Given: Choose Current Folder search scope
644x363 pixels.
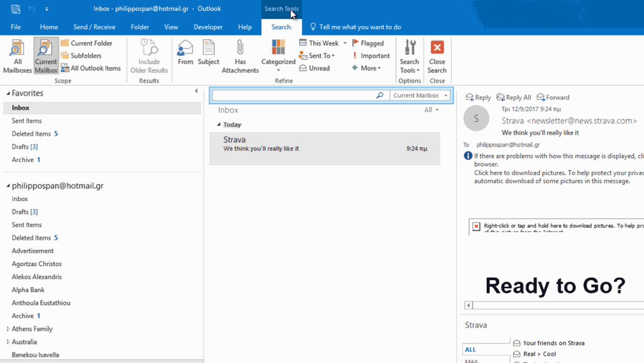Looking at the screenshot, I should 87,43.
